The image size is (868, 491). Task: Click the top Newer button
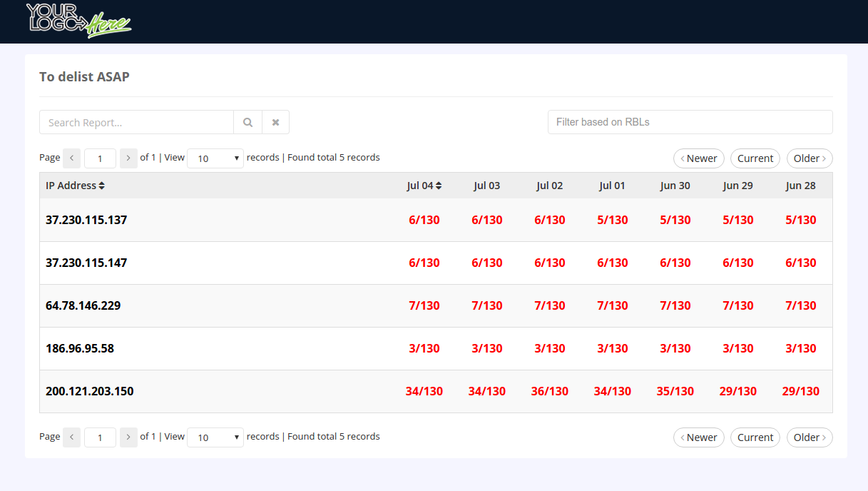(699, 158)
